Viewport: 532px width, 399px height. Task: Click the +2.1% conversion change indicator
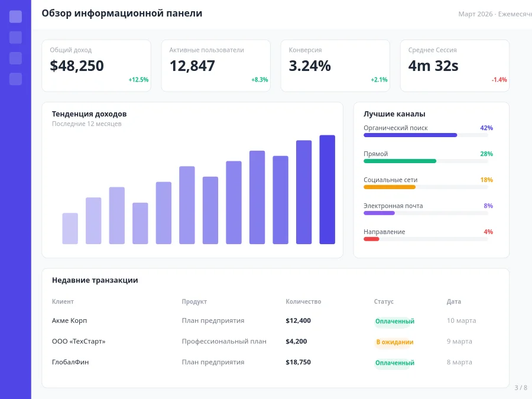[379, 80]
